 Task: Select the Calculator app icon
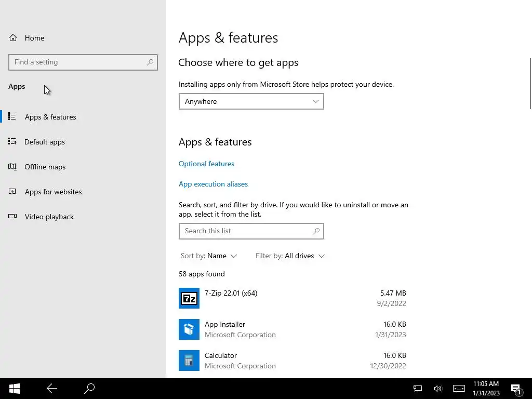(x=189, y=361)
